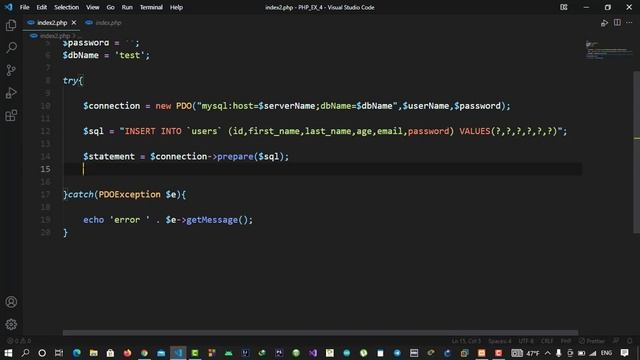640x360 pixels.
Task: Open the Run and Debug view
Action: [11, 93]
